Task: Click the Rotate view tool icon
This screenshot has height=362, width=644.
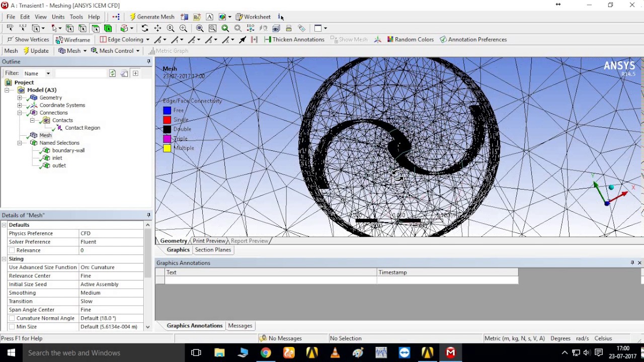Action: (145, 28)
